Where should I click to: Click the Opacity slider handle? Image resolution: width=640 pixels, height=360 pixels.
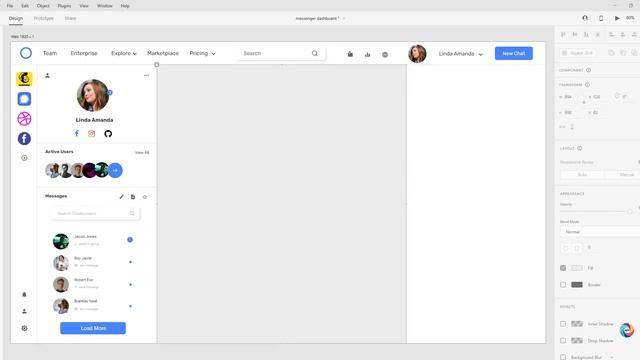click(x=630, y=211)
